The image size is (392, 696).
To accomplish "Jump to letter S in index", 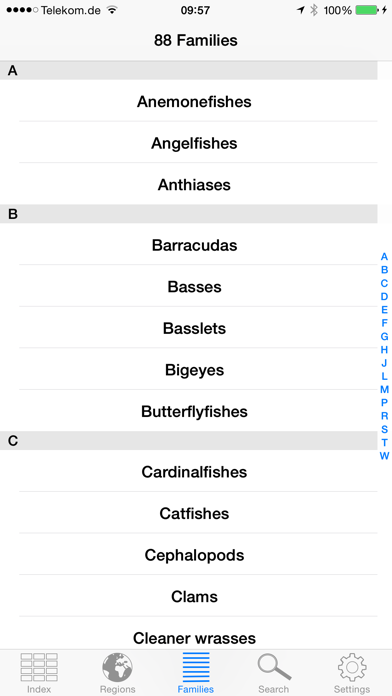I will pyautogui.click(x=384, y=429).
